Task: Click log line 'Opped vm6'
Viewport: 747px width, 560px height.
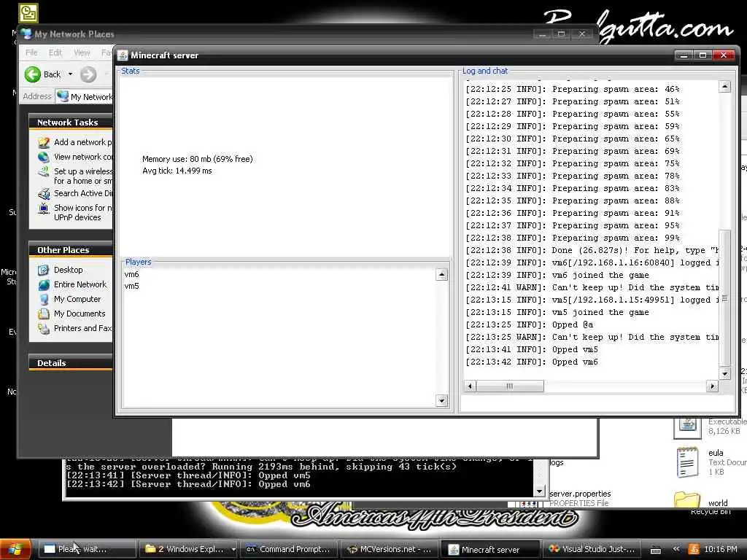Action: click(532, 362)
